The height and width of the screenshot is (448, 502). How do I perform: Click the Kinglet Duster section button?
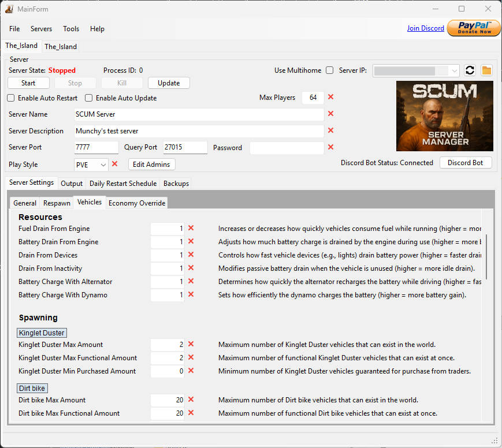(x=42, y=333)
